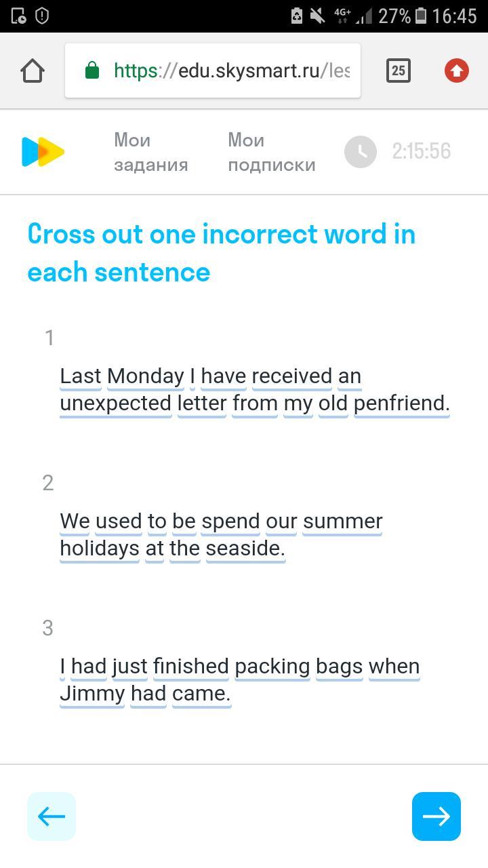
Task: Tap the browser home icon
Action: coord(33,71)
